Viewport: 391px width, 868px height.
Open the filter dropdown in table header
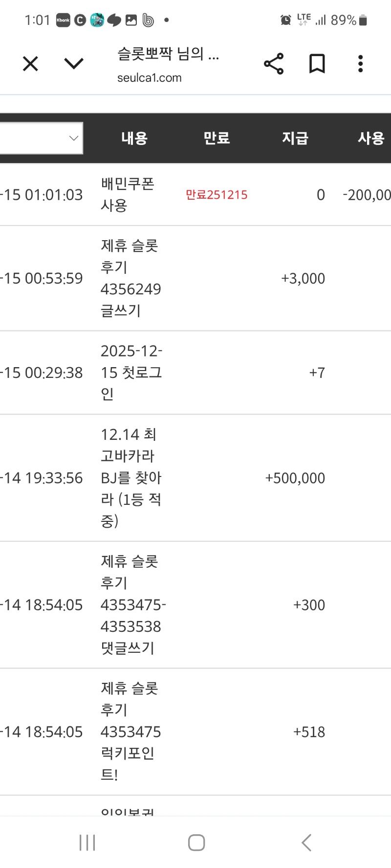click(42, 138)
